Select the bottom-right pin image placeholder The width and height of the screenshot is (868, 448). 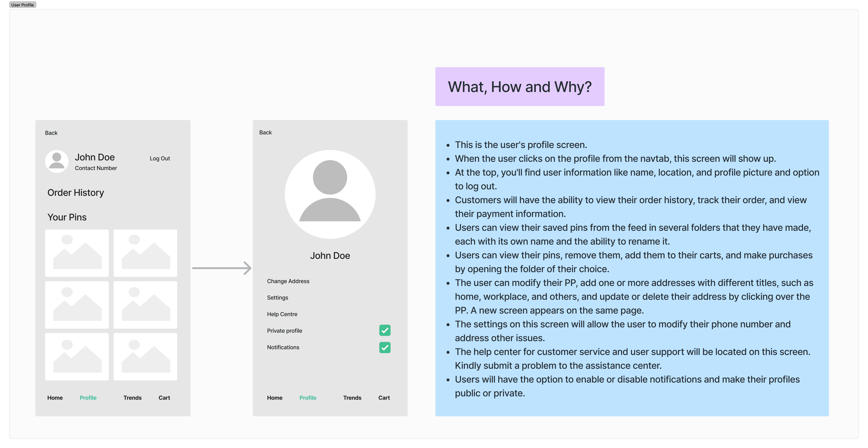[x=145, y=357]
